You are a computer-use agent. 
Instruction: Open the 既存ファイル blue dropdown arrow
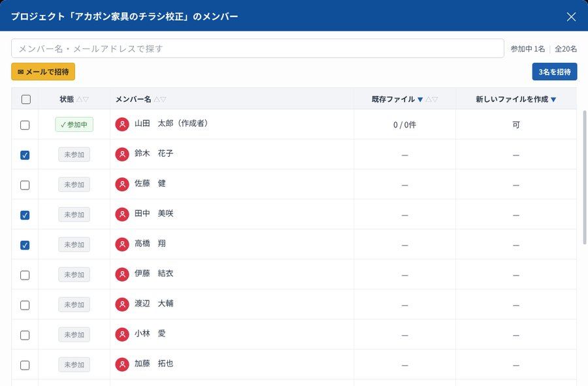[x=420, y=100]
